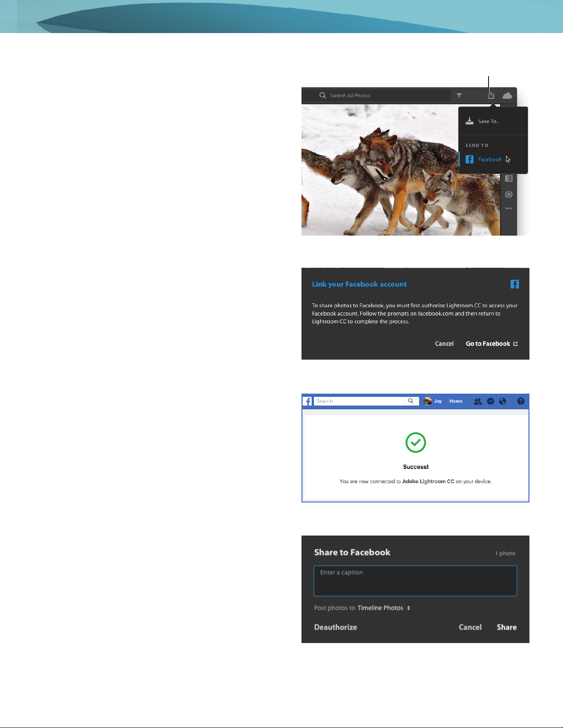The height and width of the screenshot is (728, 563).
Task: Click the filter funnel icon
Action: (x=459, y=96)
